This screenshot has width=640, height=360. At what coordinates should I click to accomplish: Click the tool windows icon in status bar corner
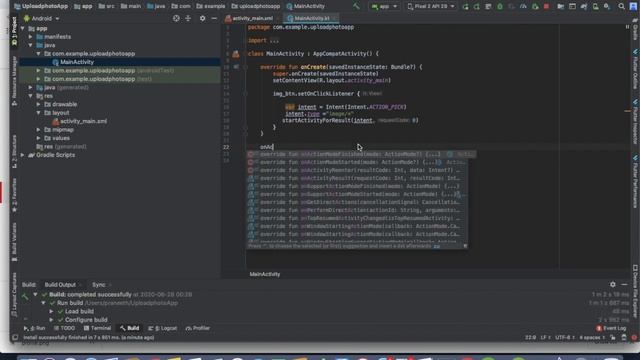click(x=15, y=338)
